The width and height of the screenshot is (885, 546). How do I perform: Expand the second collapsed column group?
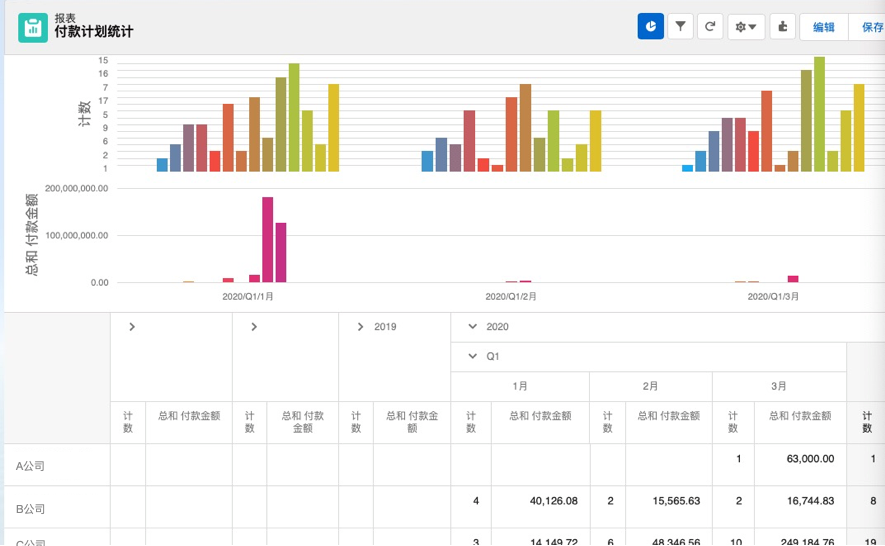[x=254, y=327]
